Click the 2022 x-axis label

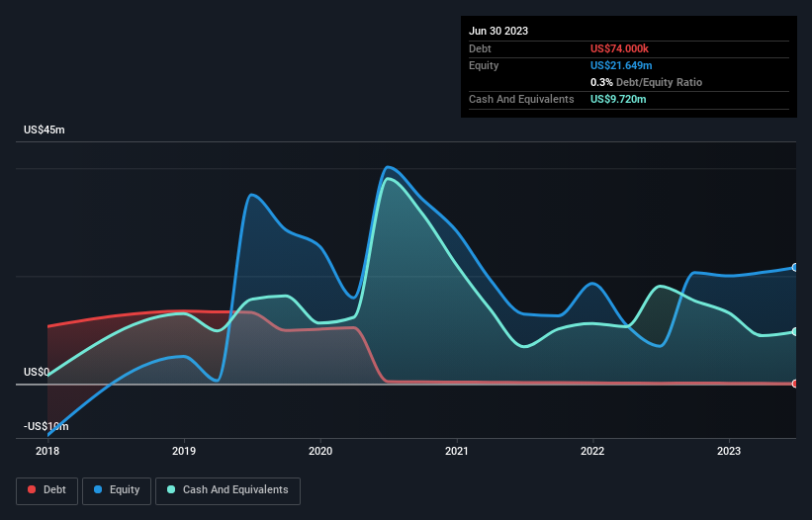pos(592,451)
